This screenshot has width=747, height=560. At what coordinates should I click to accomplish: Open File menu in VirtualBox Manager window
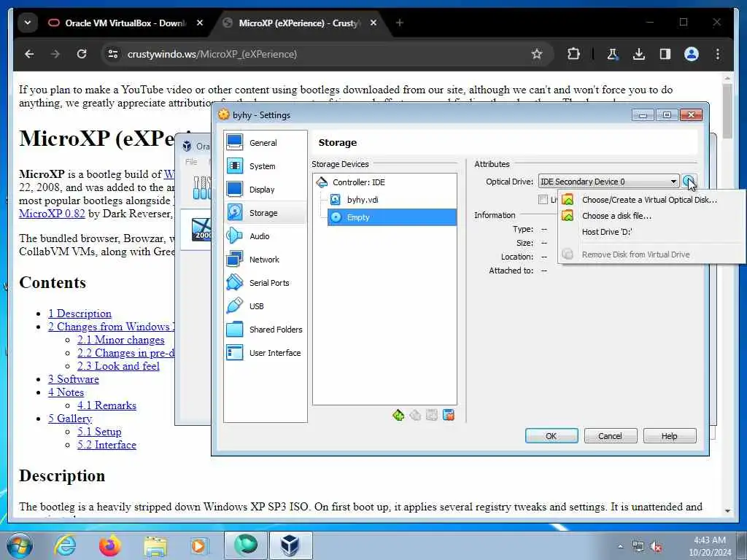192,162
